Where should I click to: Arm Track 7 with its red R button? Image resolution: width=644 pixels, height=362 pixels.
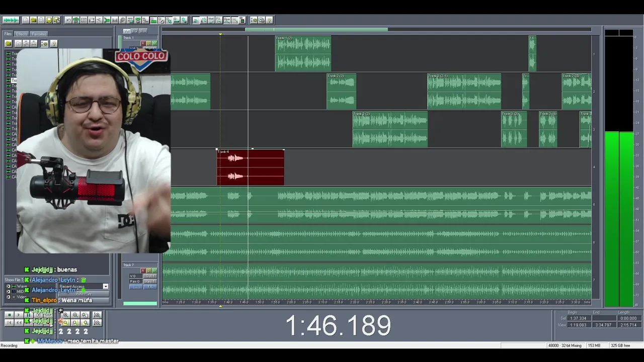click(x=143, y=270)
